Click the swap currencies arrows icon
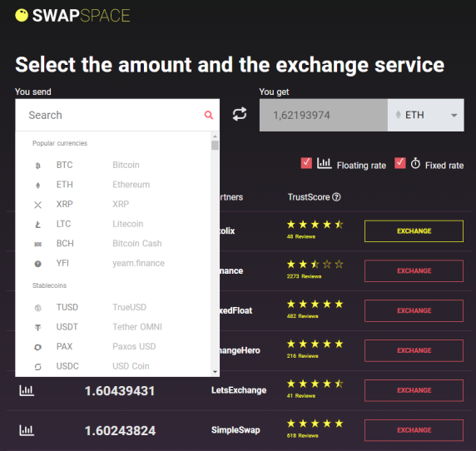This screenshot has width=476, height=451. click(x=240, y=114)
